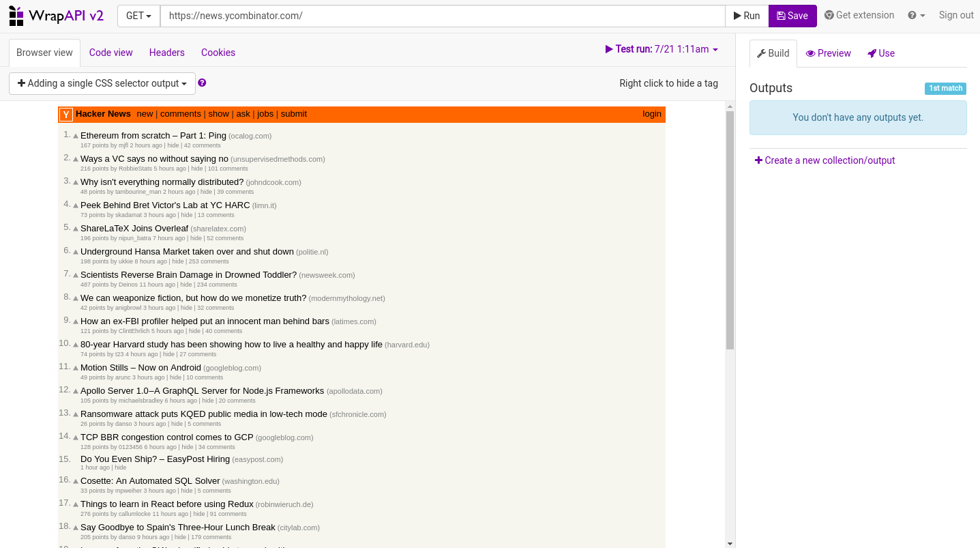Click the purple Save button

(x=792, y=16)
